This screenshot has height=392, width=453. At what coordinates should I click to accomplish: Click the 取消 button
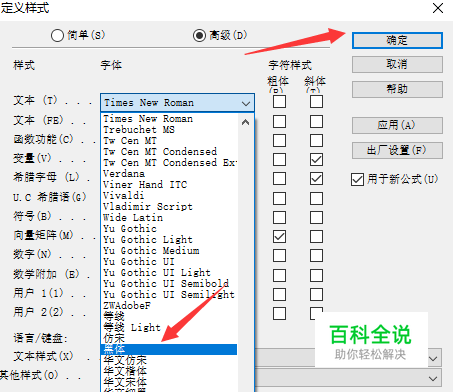tap(397, 64)
